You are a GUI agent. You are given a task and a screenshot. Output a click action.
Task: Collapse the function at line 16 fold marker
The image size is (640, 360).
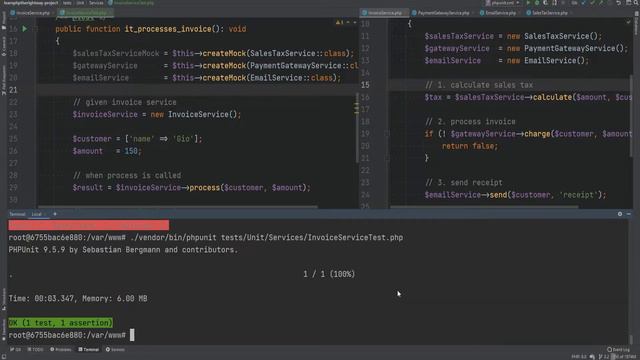35,29
